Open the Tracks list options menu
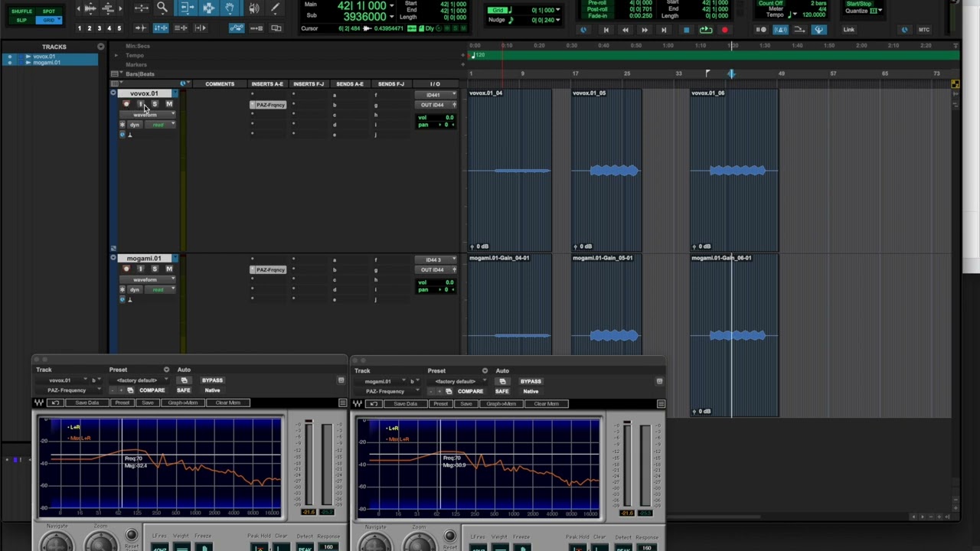 tap(100, 47)
